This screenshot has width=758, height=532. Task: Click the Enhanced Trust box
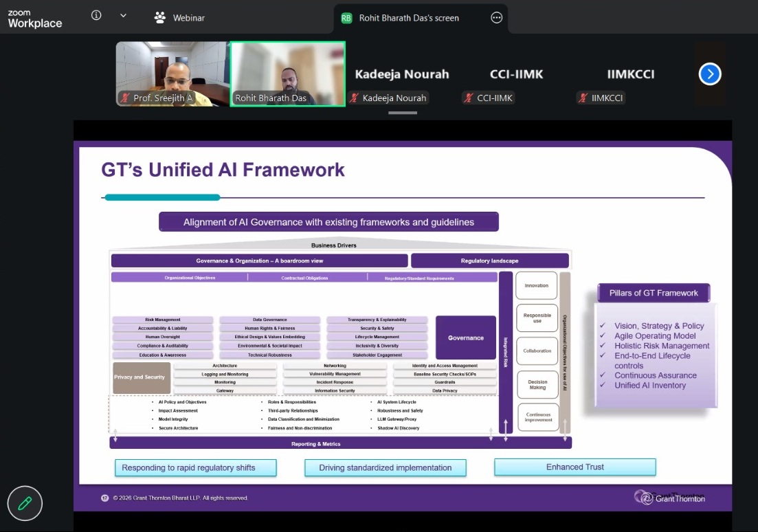pos(575,467)
